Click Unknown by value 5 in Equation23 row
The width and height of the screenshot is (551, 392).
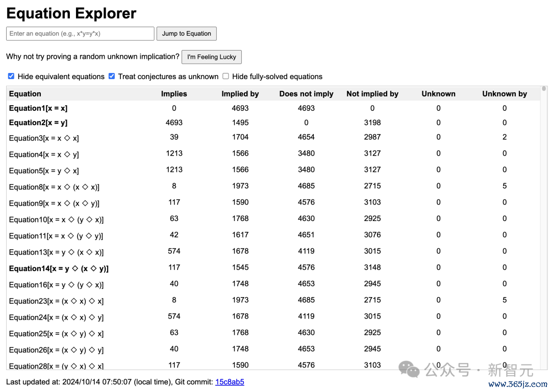coord(505,300)
